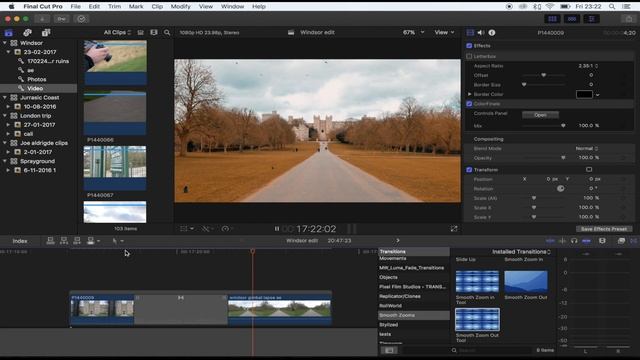Click the background tasks checkmark icon

point(81,19)
